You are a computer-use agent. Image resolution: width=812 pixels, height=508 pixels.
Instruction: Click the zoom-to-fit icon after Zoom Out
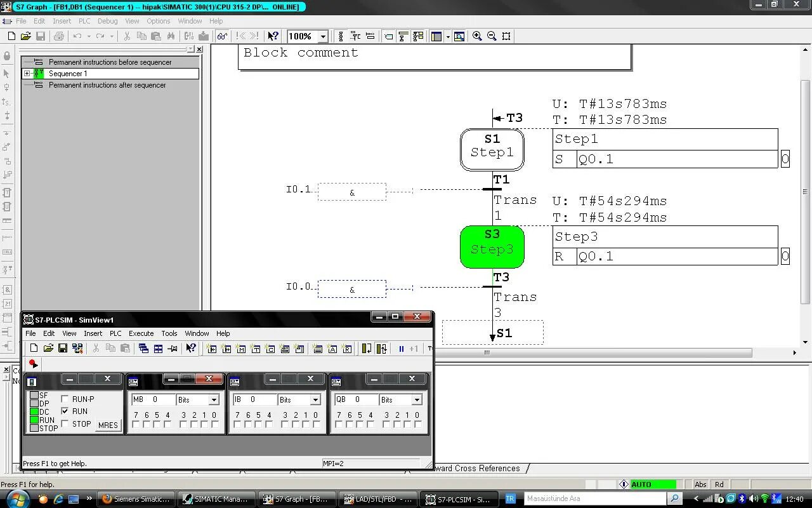[x=506, y=36]
